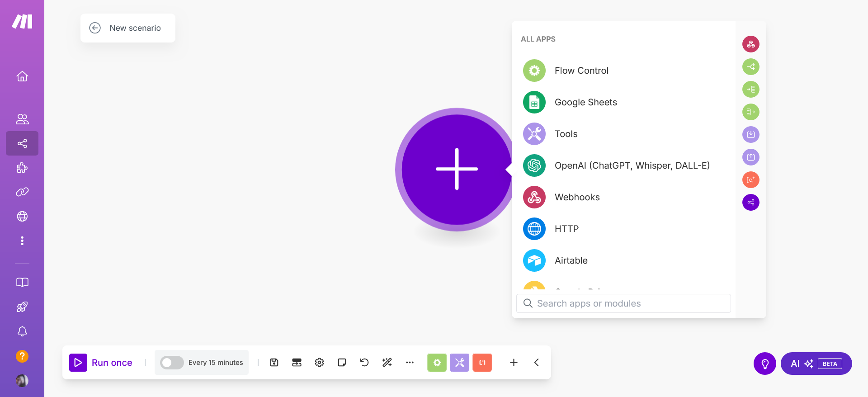Click the orange Text parser shortcut icon

[751, 180]
